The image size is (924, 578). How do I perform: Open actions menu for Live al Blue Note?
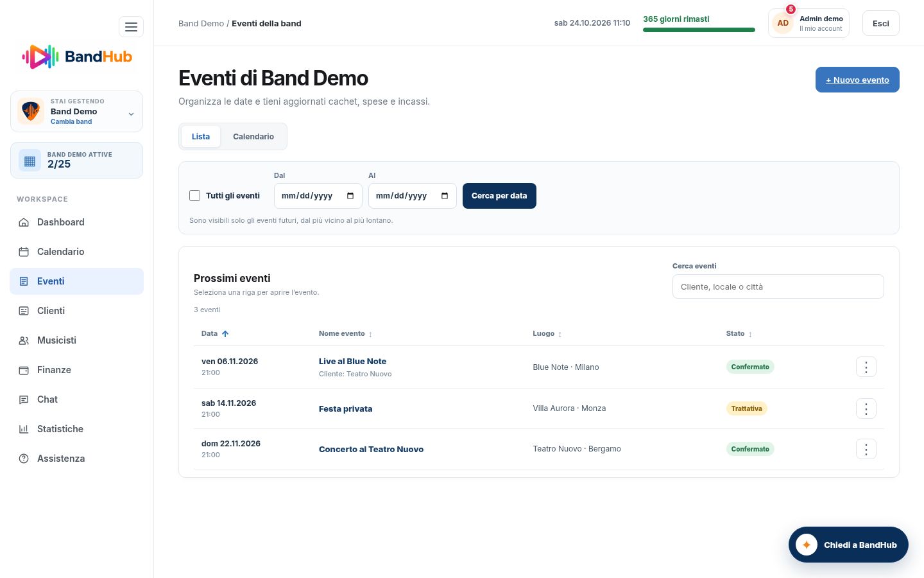coord(866,367)
